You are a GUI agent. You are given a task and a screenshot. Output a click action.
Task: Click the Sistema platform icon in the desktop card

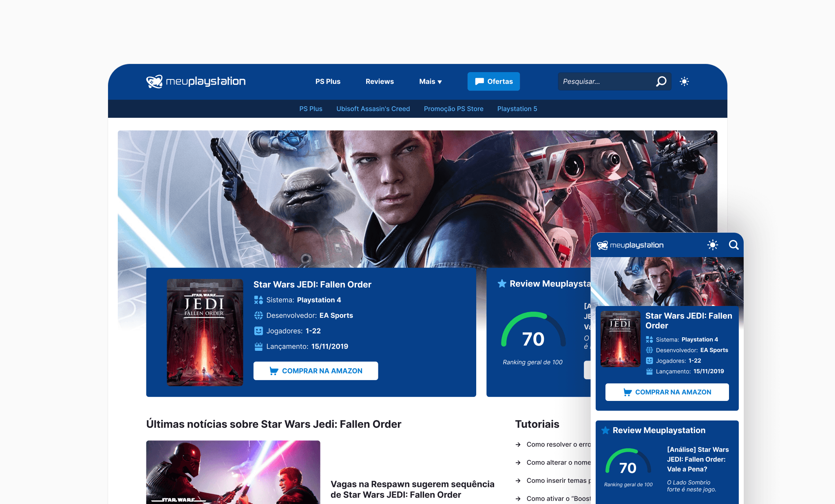[x=258, y=300]
